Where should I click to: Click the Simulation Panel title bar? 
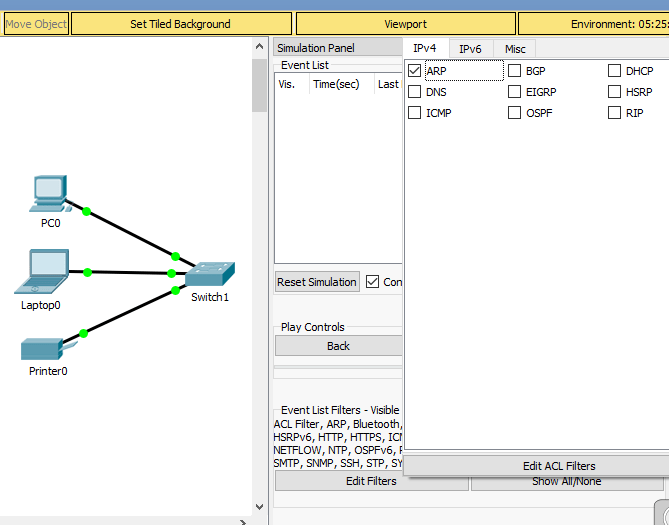coord(338,48)
